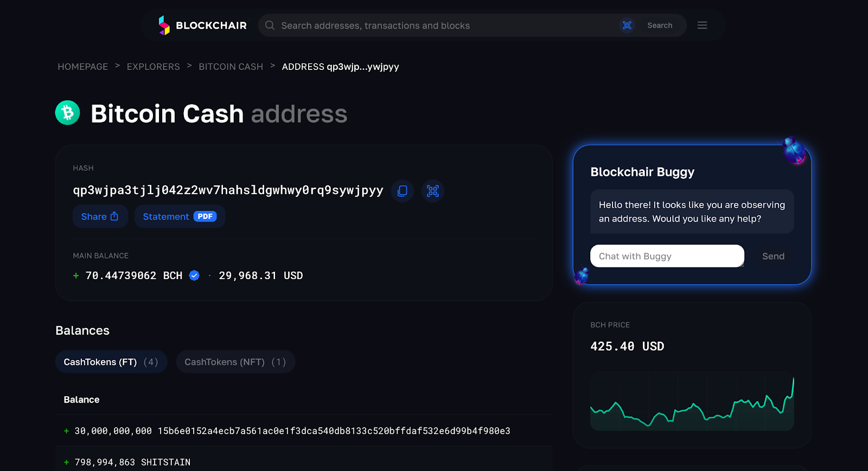Image resolution: width=868 pixels, height=471 pixels.
Task: Send message to Buggy
Action: coord(773,256)
